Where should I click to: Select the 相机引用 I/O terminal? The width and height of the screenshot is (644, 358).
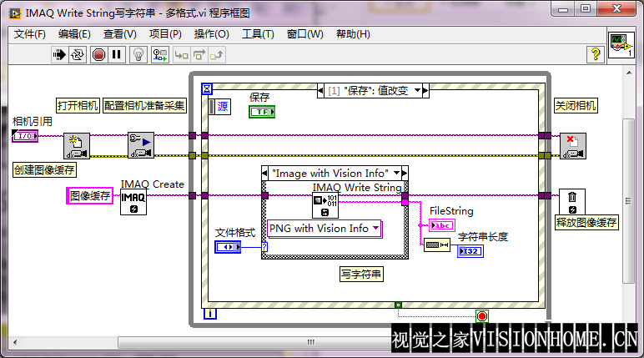coord(25,136)
